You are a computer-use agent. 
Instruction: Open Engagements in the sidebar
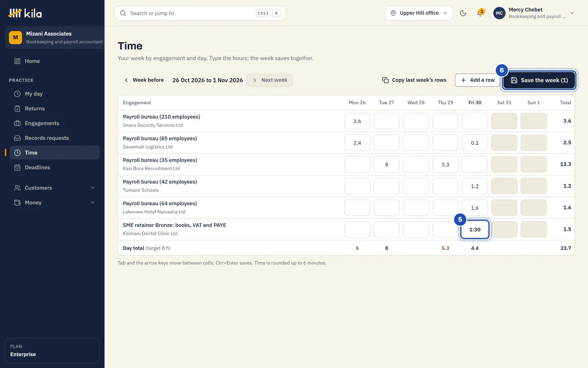click(x=54, y=123)
